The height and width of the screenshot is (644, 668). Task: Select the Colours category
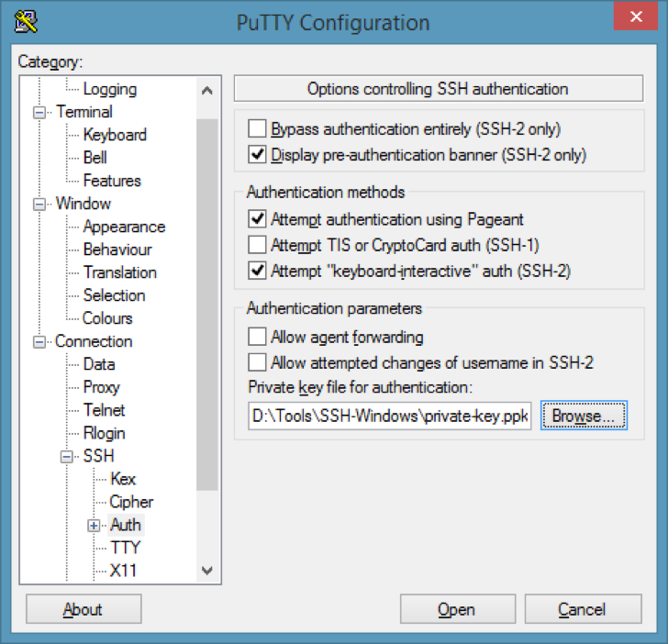(x=107, y=318)
